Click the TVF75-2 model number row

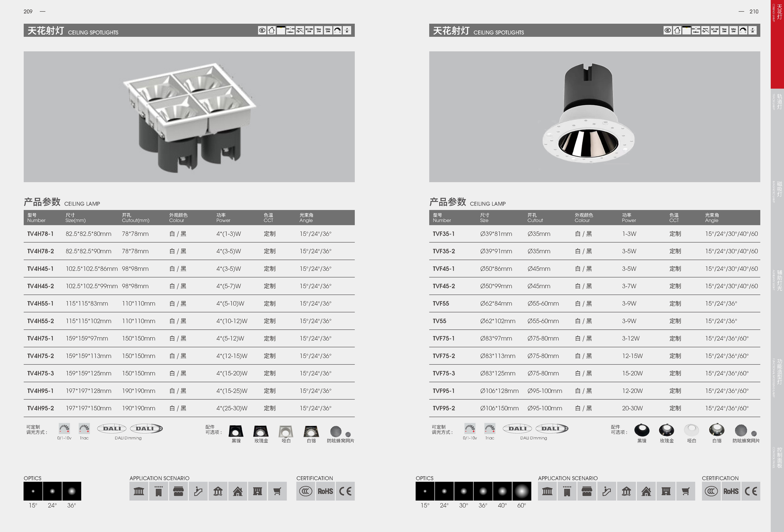[444, 356]
